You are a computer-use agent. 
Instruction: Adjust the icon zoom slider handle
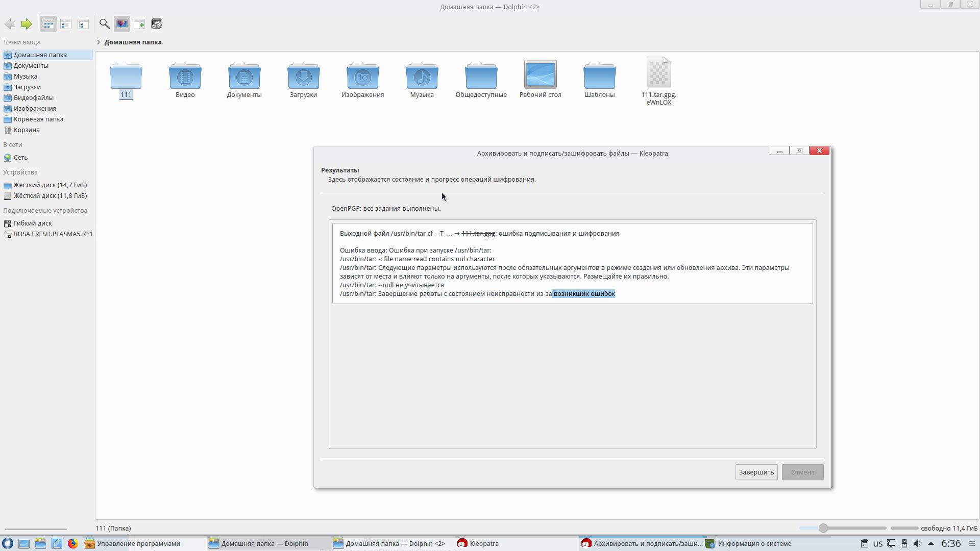(823, 528)
